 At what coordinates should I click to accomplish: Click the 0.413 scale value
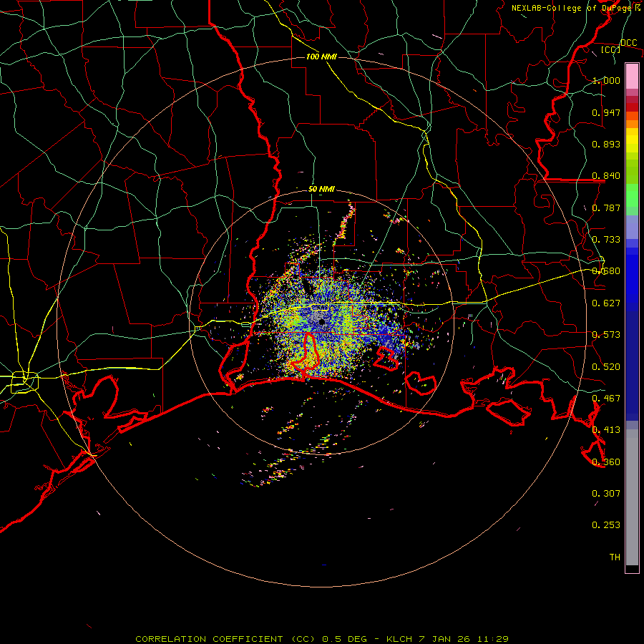[x=606, y=430]
